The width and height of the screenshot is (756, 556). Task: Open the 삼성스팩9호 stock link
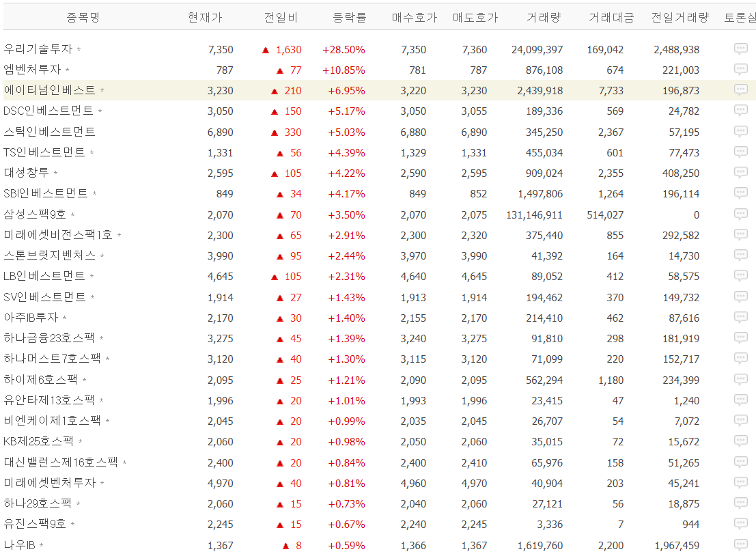click(35, 214)
